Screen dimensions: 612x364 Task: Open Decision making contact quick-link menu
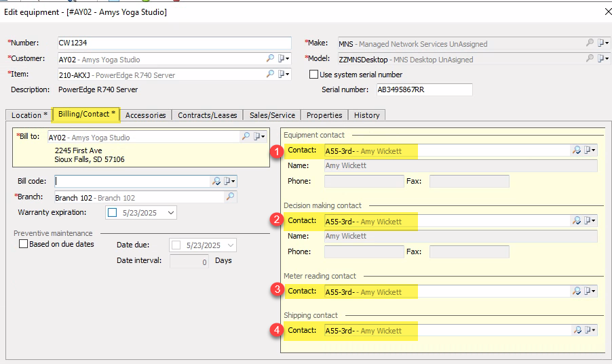pos(590,221)
